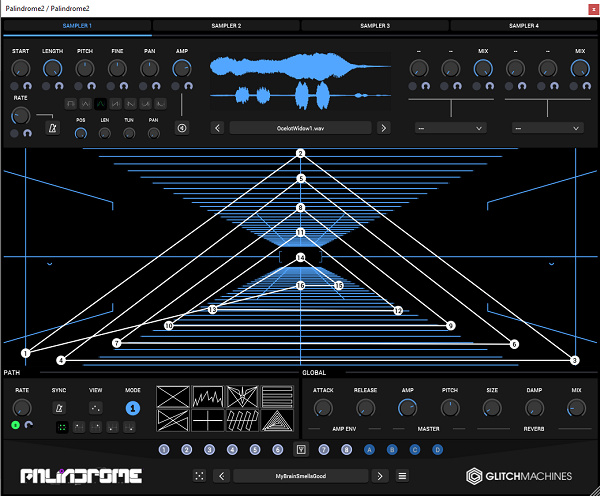Viewport: 600px width, 496px height.
Task: Click the master AMP knob
Action: pos(408,408)
